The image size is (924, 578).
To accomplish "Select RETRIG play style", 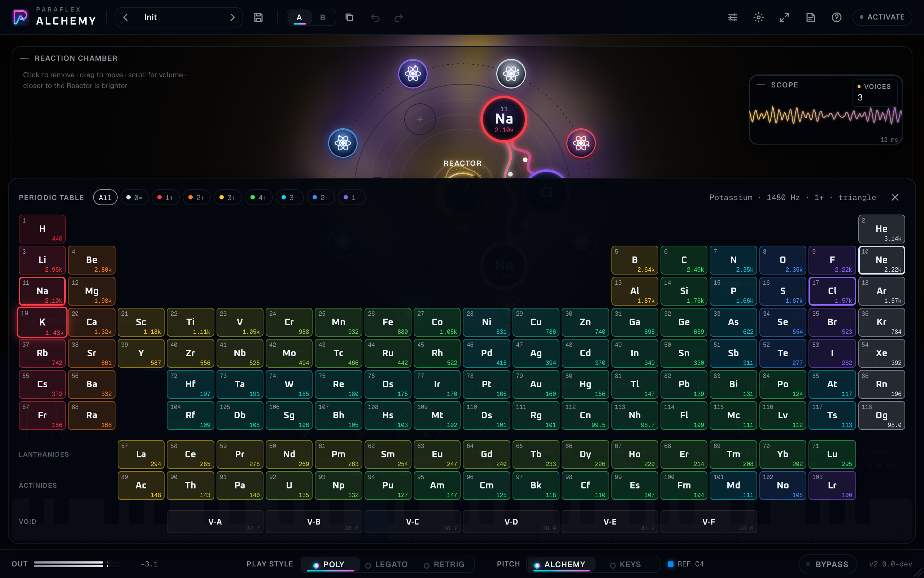I will (x=444, y=564).
